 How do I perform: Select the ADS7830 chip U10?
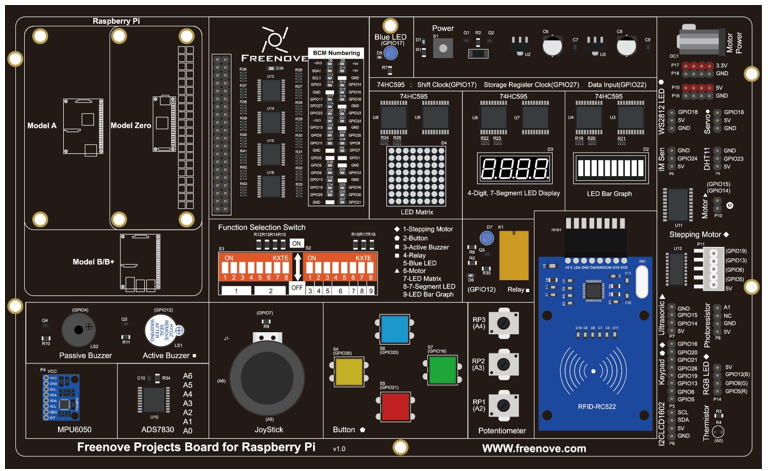point(154,400)
